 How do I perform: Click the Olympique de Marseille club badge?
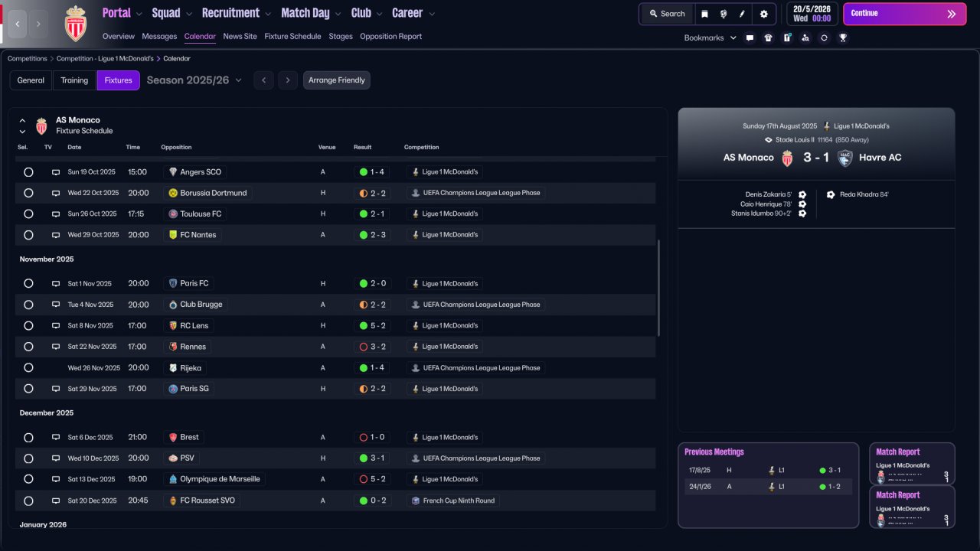point(173,479)
